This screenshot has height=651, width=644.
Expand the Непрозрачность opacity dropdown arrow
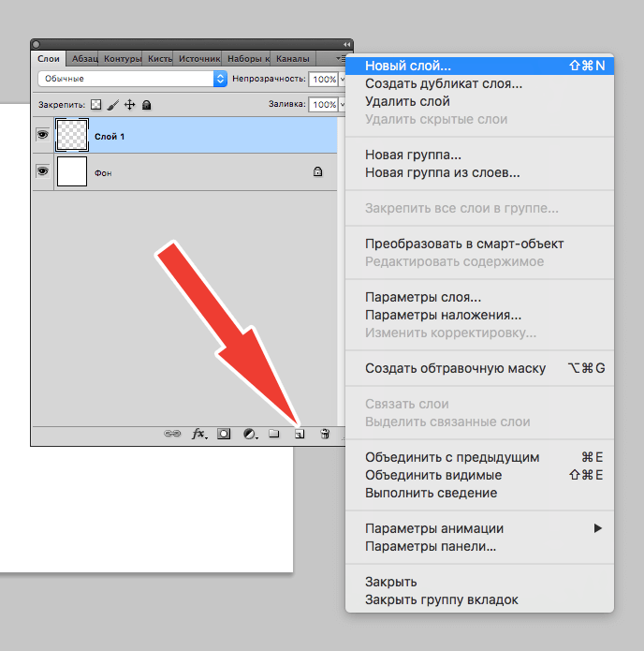click(x=341, y=80)
